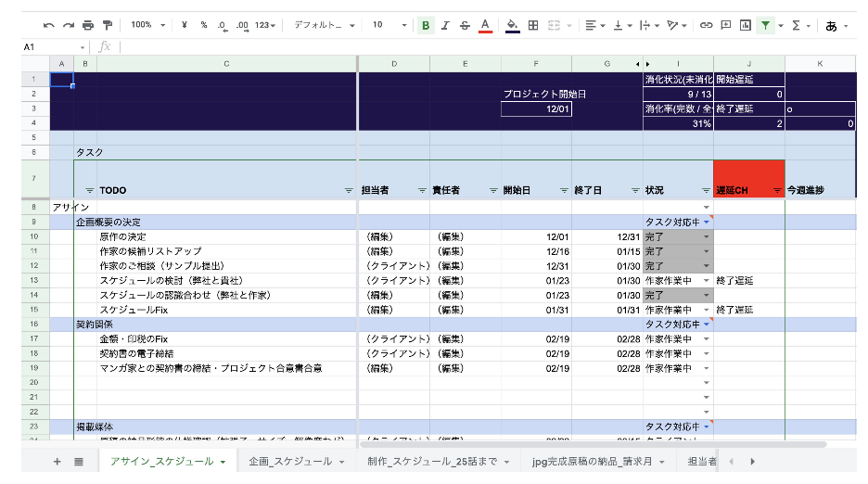Open filter on 開始日 column
The width and height of the screenshot is (868, 484).
point(564,190)
